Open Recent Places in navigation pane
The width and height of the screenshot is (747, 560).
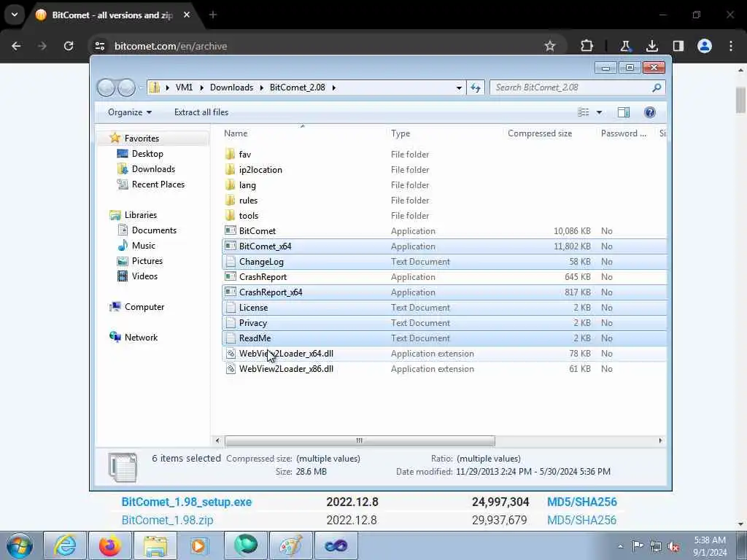pos(158,184)
